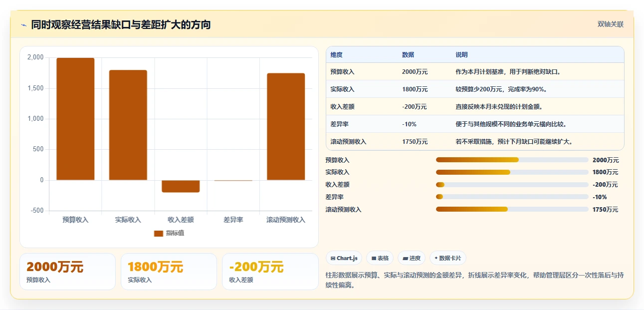This screenshot has width=644, height=310.
Task: Click the card title 同时观察经营结果缺口与差距扩大的方向
Action: point(121,24)
